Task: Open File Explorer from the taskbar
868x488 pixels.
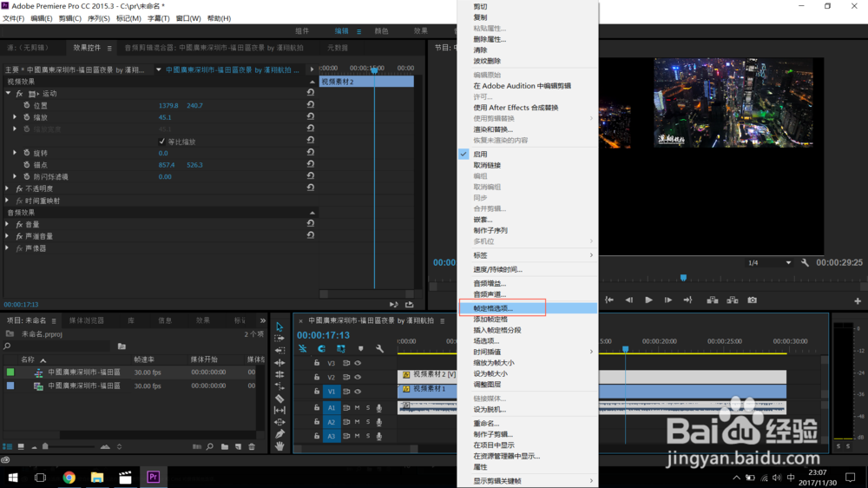Action: click(x=97, y=477)
